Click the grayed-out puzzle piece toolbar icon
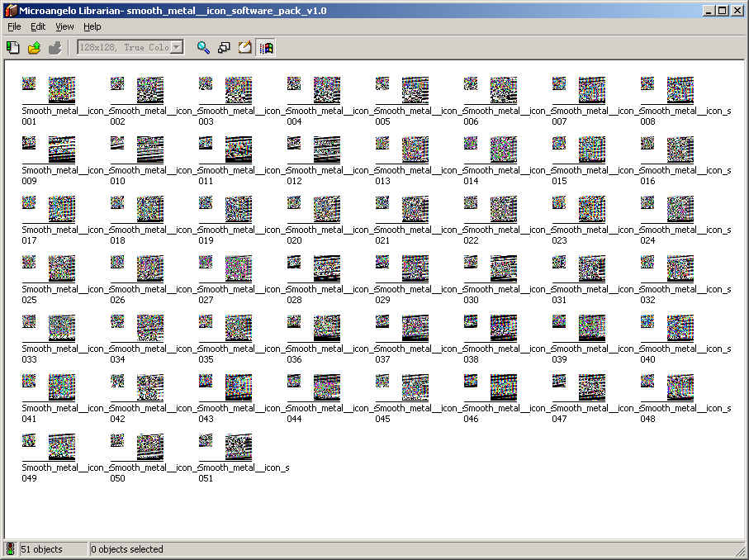 (x=55, y=47)
